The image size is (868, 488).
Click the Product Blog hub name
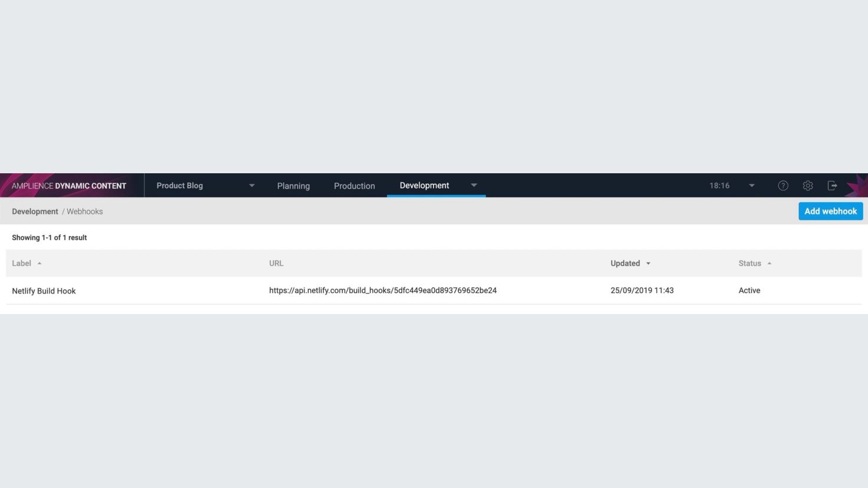pyautogui.click(x=180, y=186)
